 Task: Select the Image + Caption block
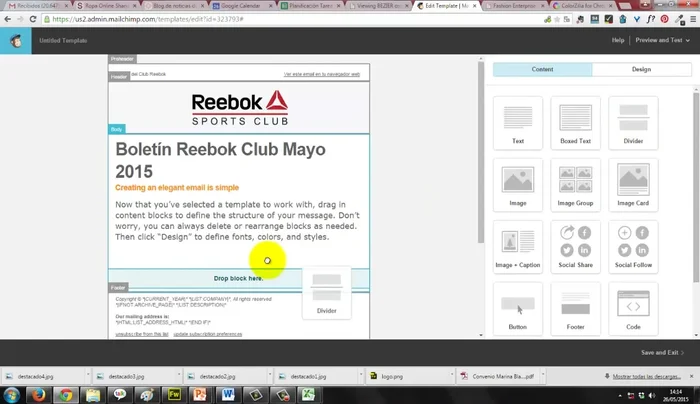(517, 246)
